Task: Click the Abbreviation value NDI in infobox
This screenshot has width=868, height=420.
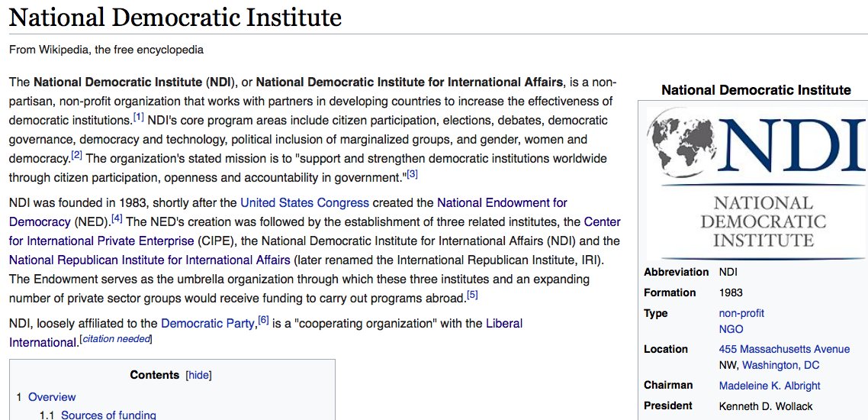Action: [728, 272]
